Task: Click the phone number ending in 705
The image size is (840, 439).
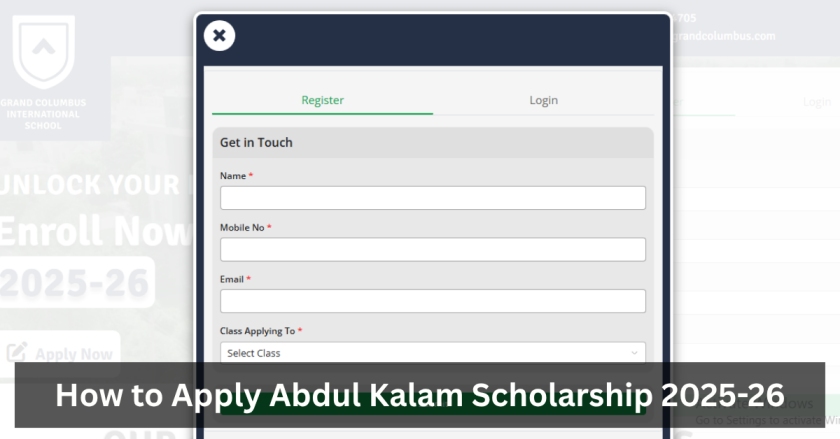Action: pyautogui.click(x=684, y=18)
